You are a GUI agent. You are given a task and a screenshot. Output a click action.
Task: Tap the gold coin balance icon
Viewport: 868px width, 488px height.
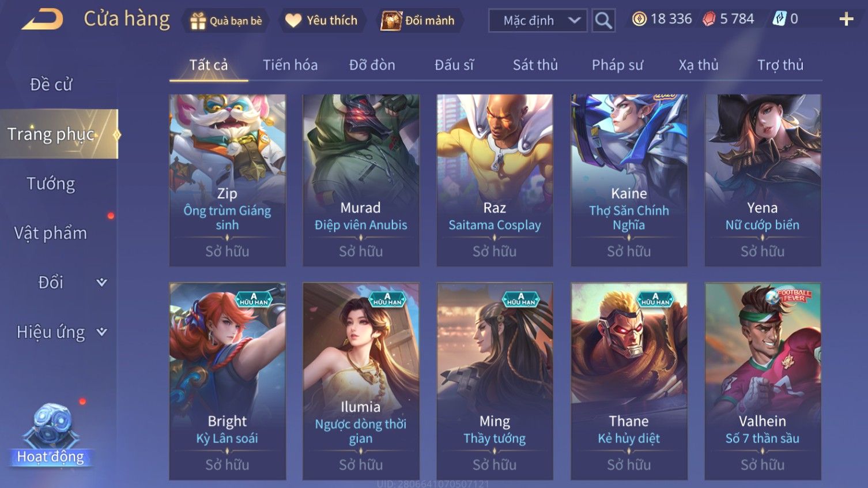click(639, 19)
